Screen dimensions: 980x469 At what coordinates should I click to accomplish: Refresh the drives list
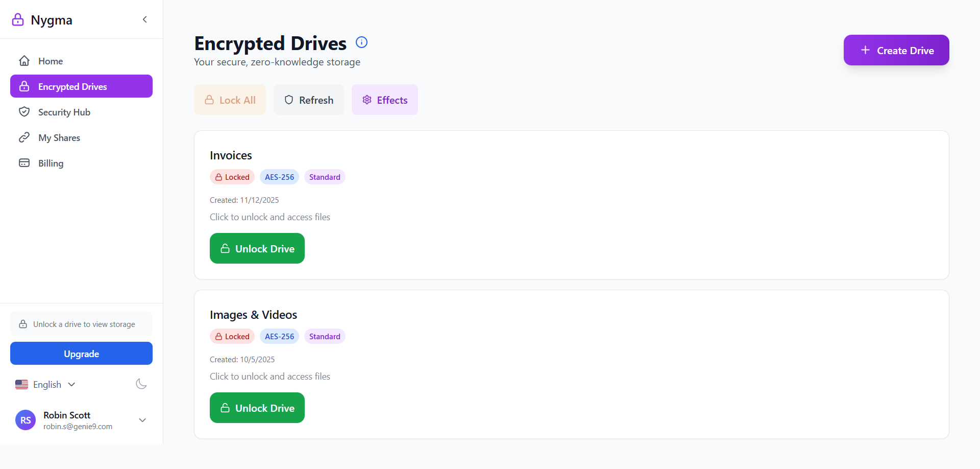click(x=308, y=100)
